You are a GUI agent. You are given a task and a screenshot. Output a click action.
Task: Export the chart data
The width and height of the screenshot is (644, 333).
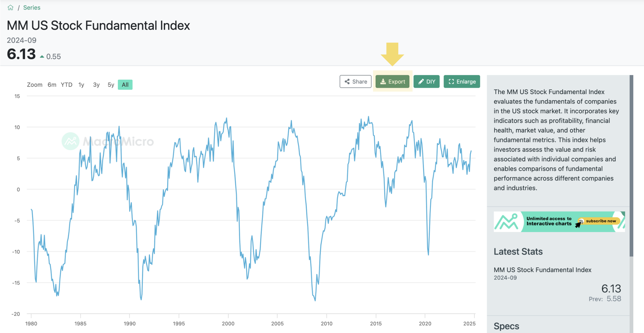392,82
